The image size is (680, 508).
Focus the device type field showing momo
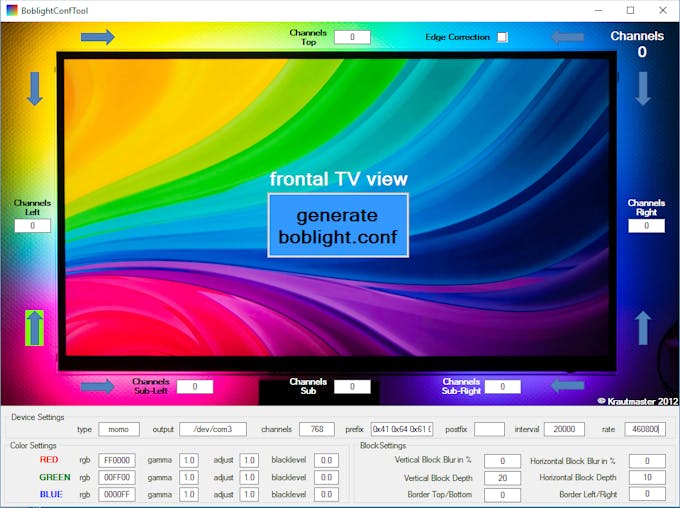point(119,429)
